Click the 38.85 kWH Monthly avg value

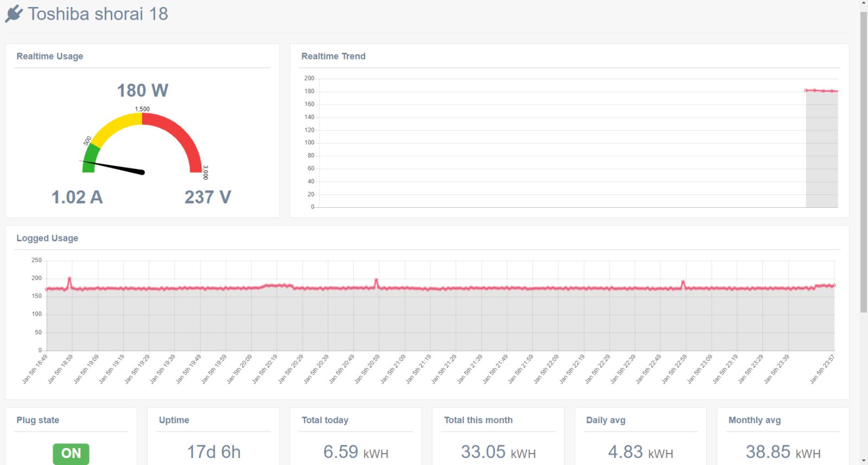pos(783,452)
